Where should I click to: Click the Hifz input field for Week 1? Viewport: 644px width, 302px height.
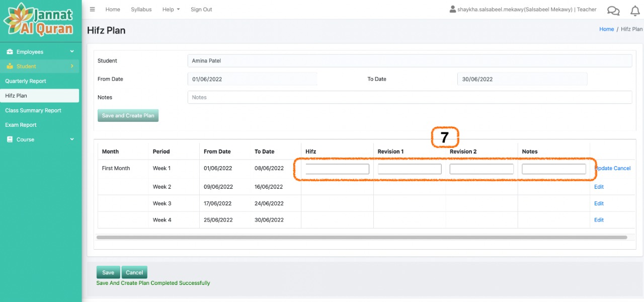coord(337,169)
